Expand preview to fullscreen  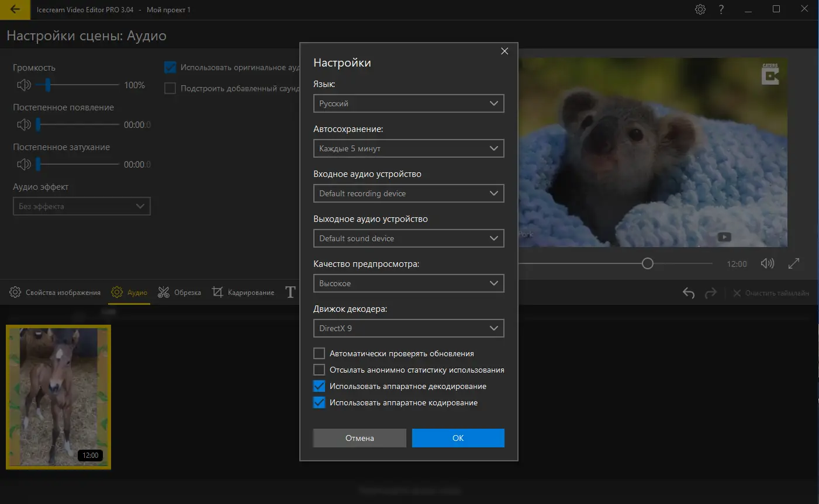click(x=793, y=263)
